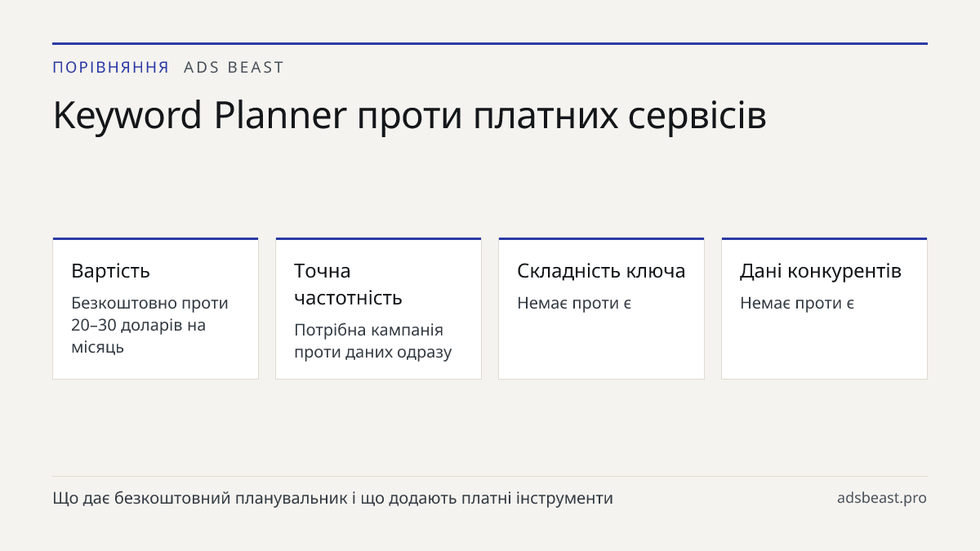980x551 pixels.
Task: Select the 'Вартість' card heading
Action: (x=110, y=271)
